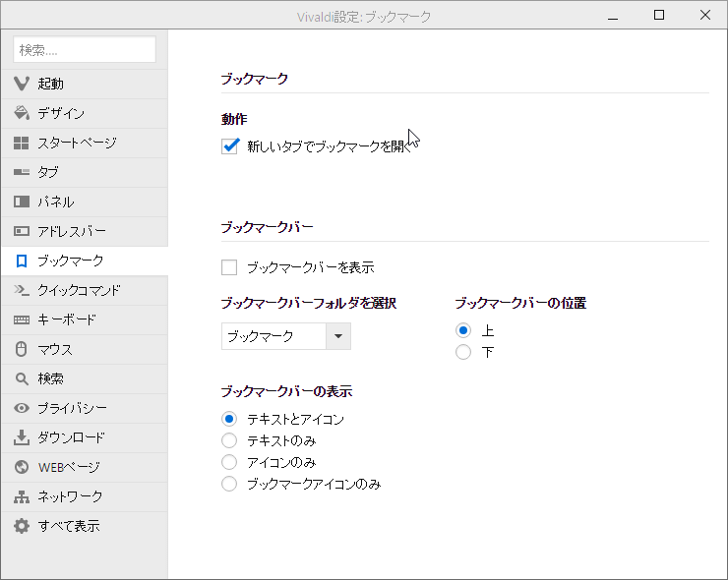Screen dimensions: 728x580
Task: Select ブックマーク in the sidebar
Action: click(85, 261)
